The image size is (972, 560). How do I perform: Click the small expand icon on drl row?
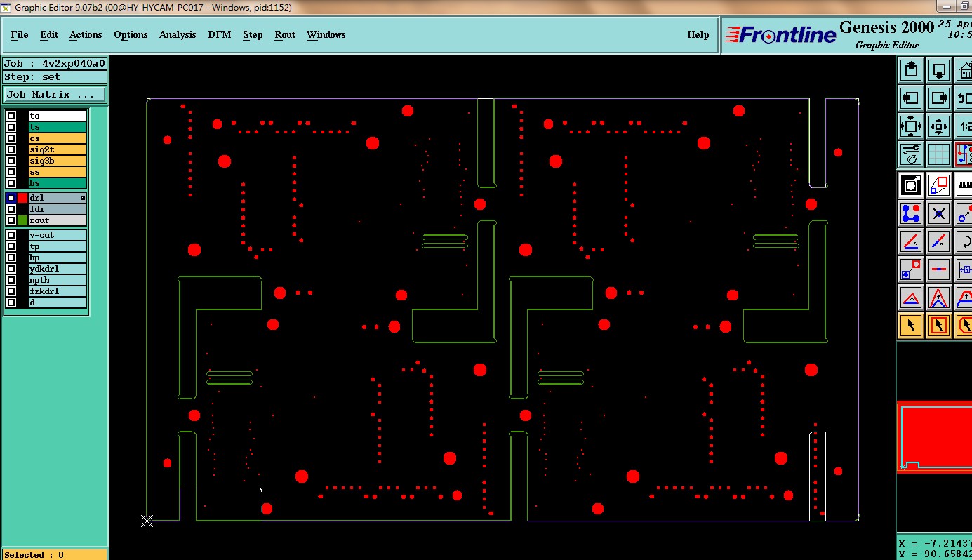tap(83, 199)
